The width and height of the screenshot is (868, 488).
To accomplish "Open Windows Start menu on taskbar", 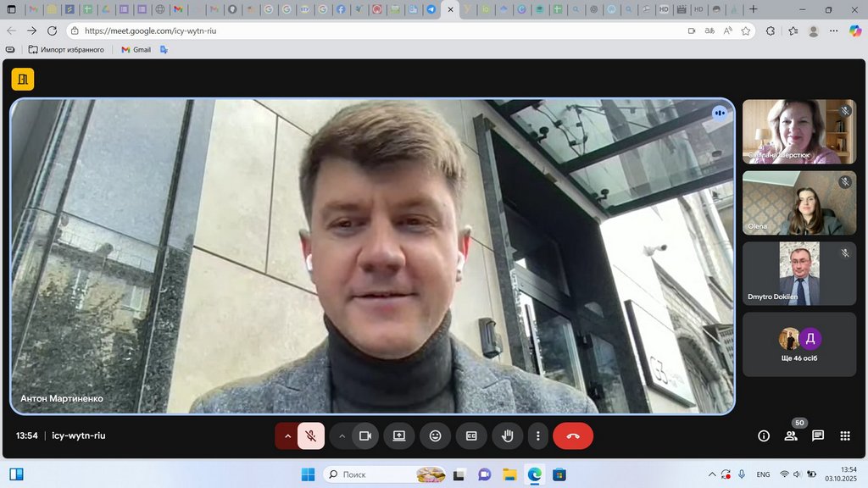I will tap(307, 474).
